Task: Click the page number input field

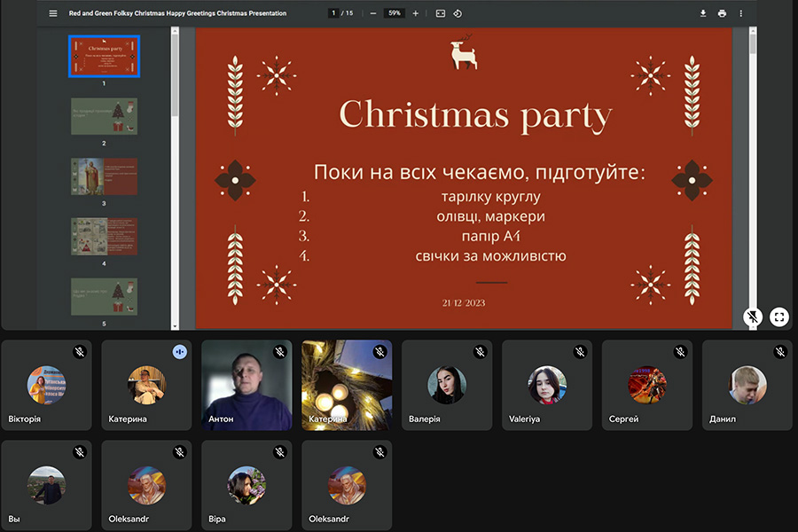Action: pyautogui.click(x=333, y=13)
